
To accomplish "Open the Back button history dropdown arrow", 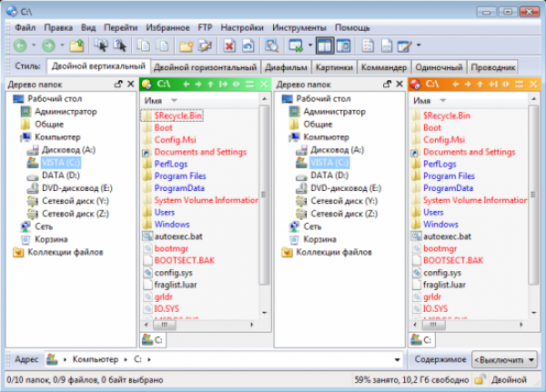I will click(x=34, y=45).
